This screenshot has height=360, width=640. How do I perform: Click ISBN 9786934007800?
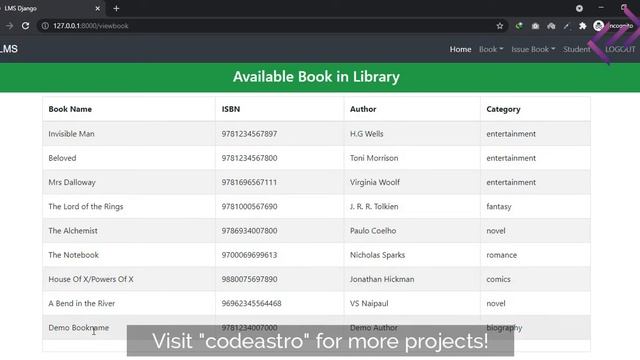(249, 231)
